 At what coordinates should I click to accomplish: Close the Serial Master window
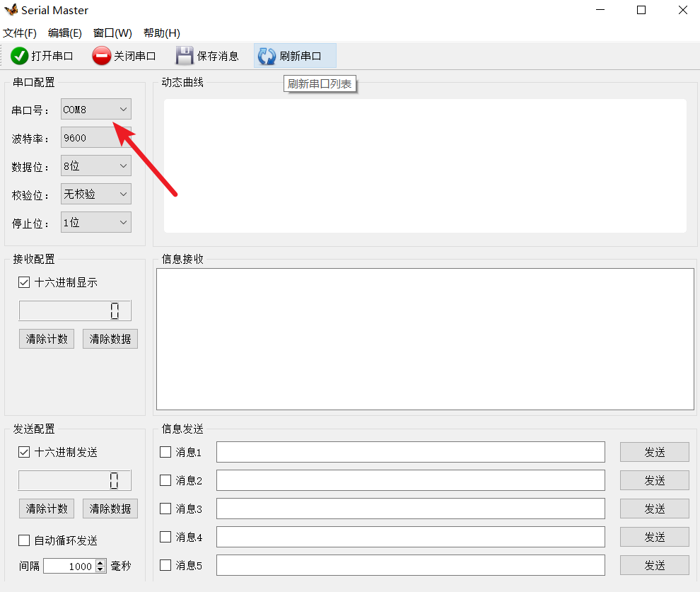click(x=682, y=10)
